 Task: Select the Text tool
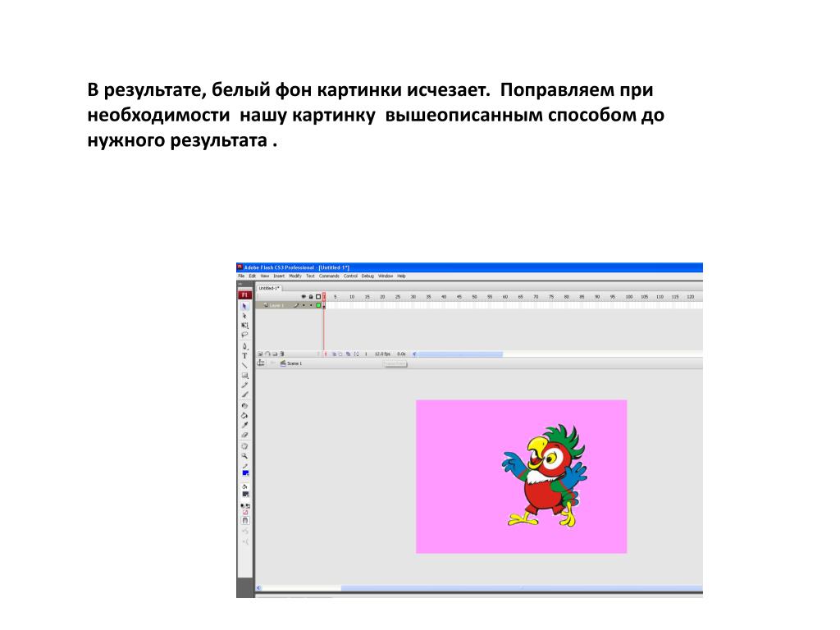click(x=244, y=356)
